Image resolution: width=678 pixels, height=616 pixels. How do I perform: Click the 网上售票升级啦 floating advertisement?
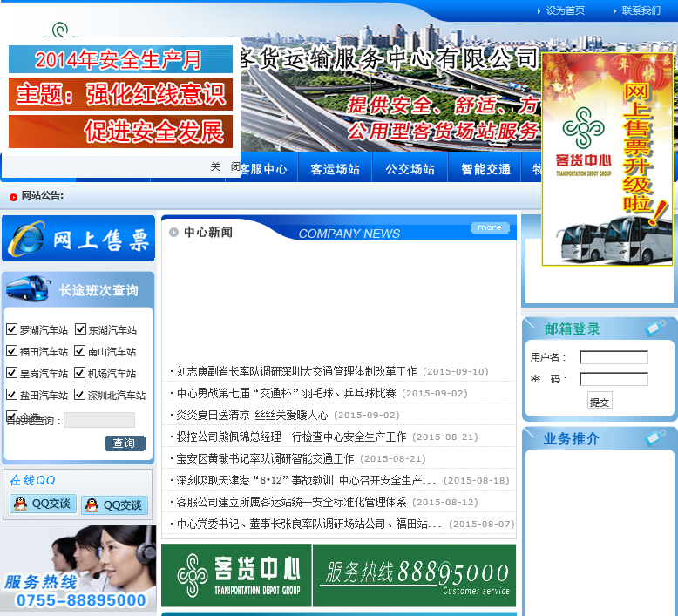(607, 159)
